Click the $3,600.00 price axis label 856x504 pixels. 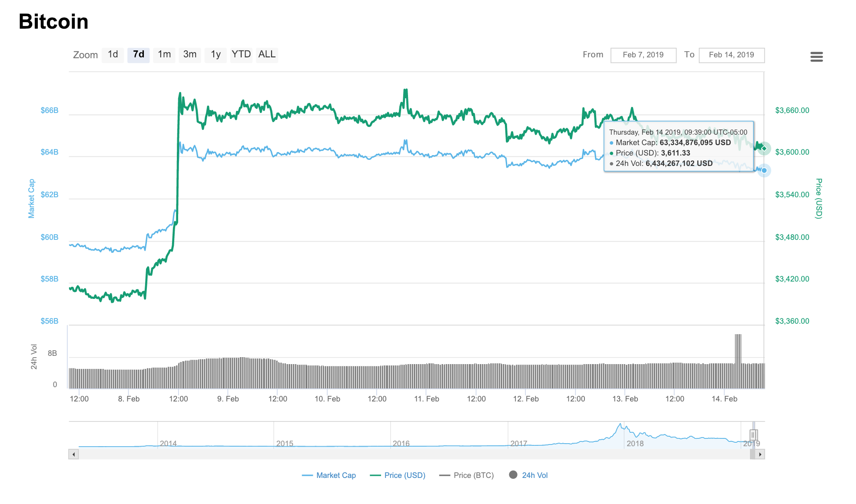click(792, 152)
